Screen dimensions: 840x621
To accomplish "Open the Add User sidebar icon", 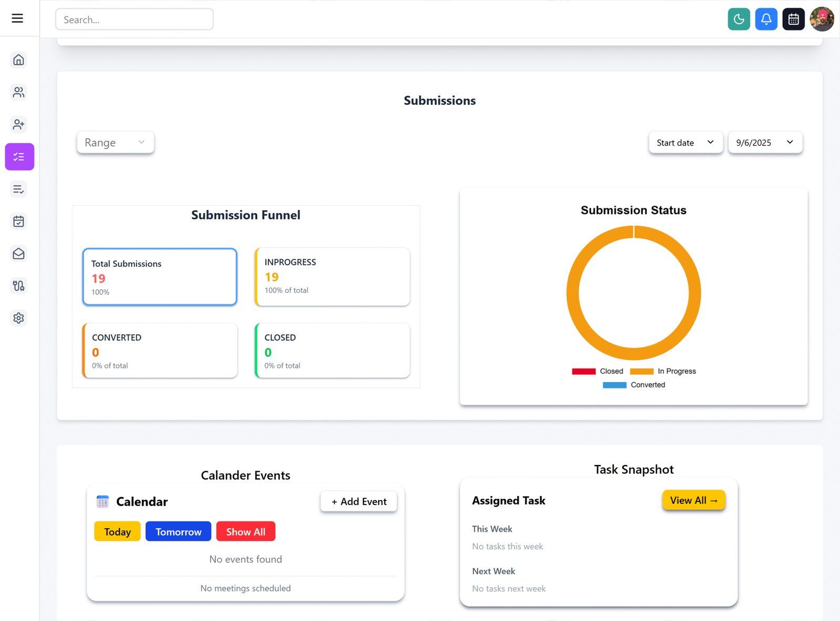I will coord(19,124).
